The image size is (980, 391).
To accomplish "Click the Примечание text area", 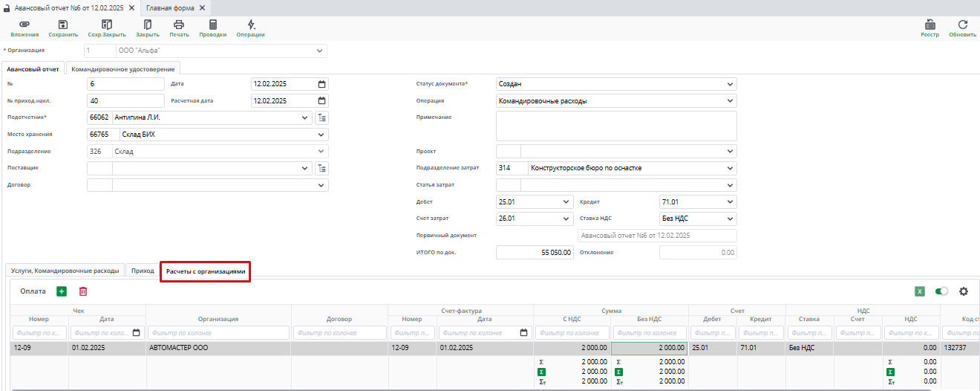I will pos(615,126).
